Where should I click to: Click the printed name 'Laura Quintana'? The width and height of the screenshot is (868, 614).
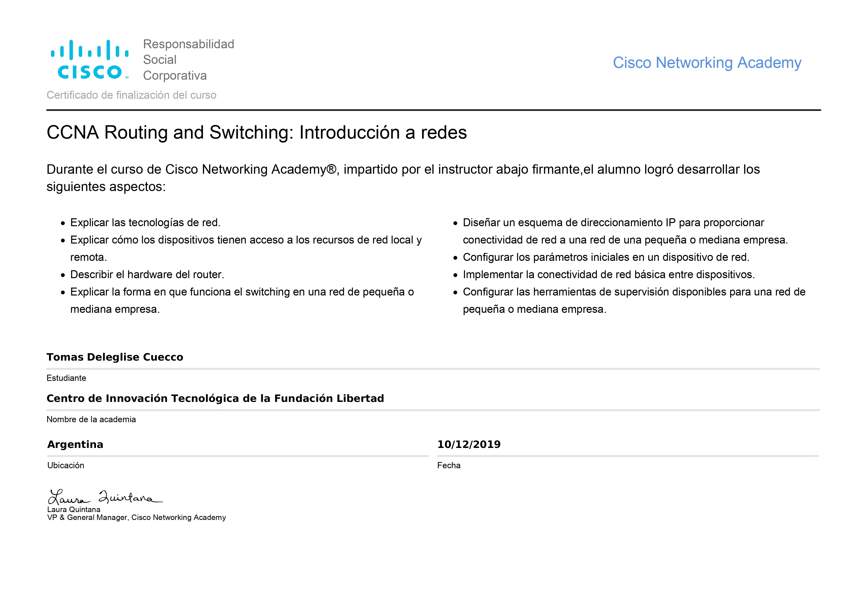tap(74, 510)
